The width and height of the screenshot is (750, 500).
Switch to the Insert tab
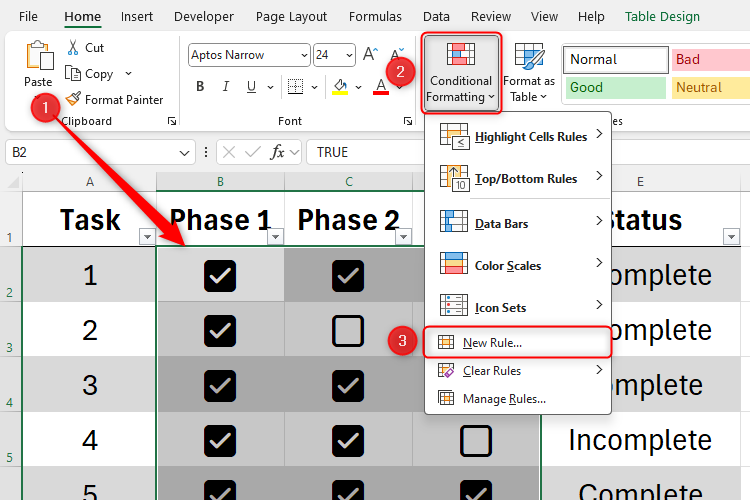coord(137,17)
